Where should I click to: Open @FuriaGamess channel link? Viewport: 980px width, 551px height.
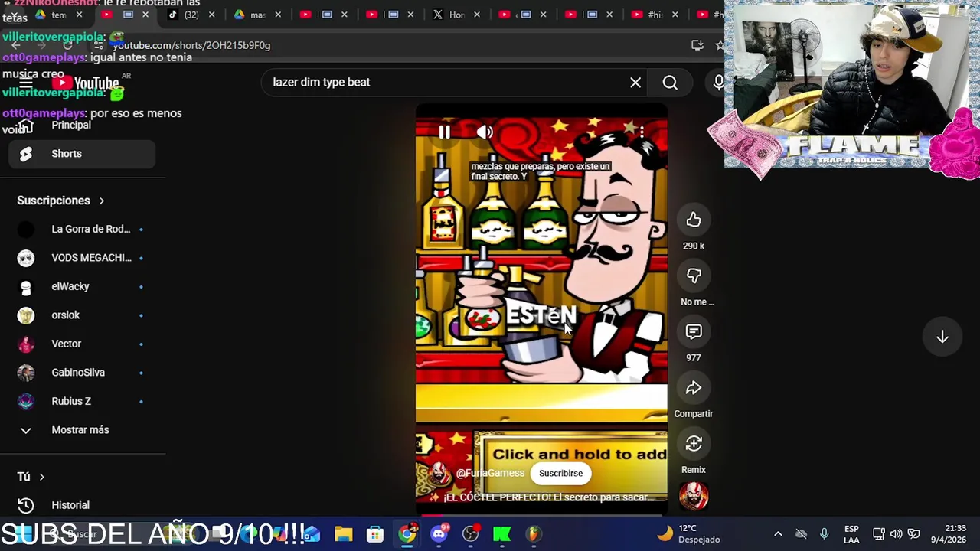(x=490, y=473)
